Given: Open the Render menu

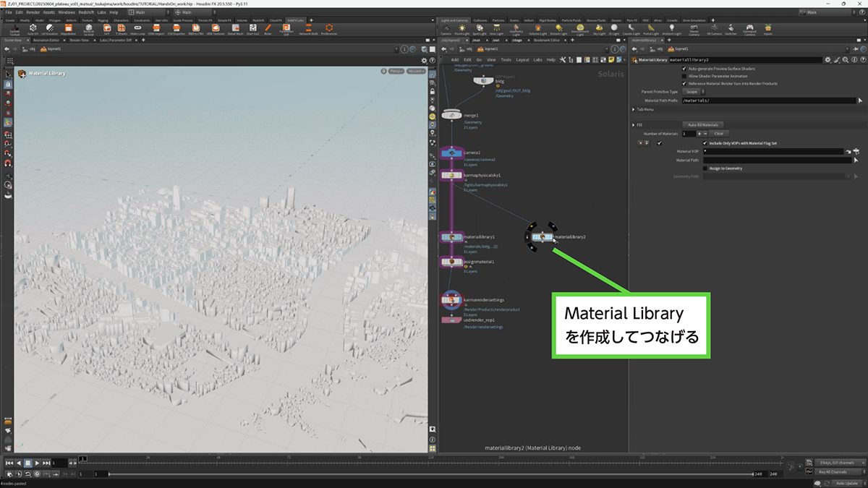Looking at the screenshot, I should tap(33, 12).
